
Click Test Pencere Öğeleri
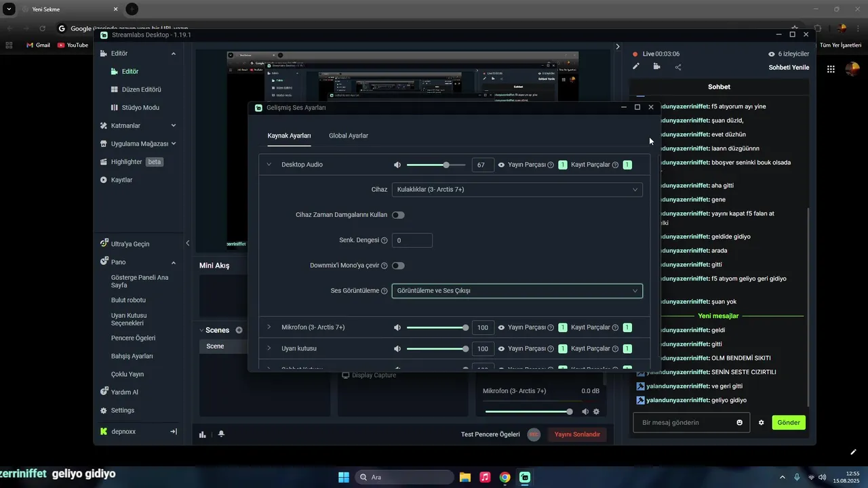coord(490,434)
